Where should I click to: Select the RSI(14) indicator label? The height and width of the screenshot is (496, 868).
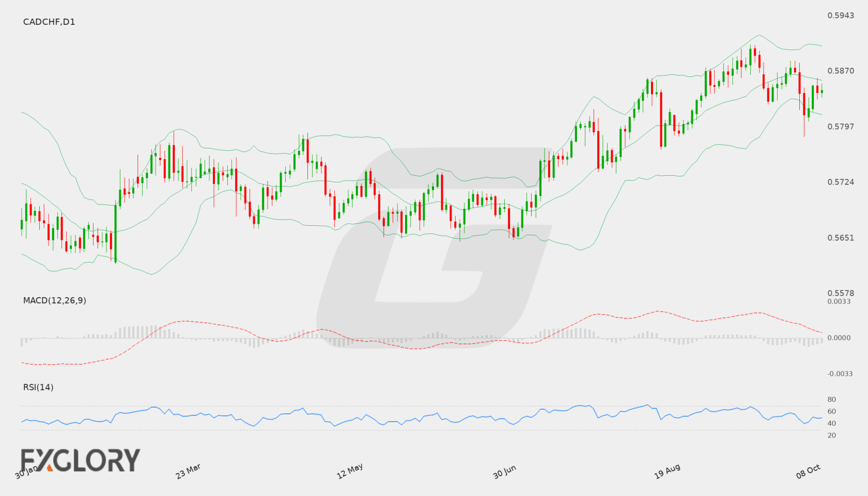click(38, 387)
